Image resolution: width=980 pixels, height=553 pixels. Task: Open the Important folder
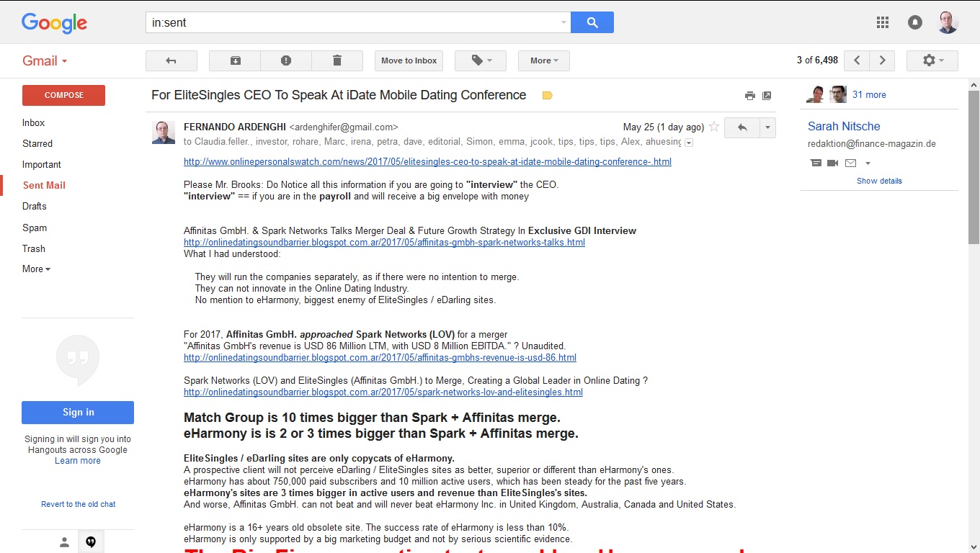click(42, 164)
